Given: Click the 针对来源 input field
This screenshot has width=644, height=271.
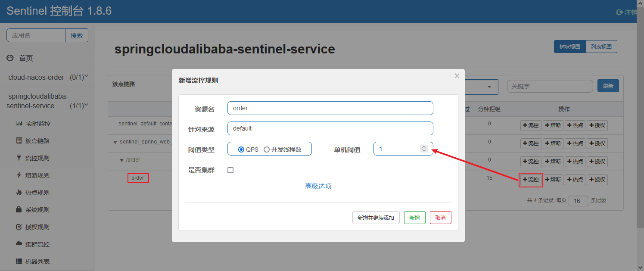Looking at the screenshot, I should point(330,128).
